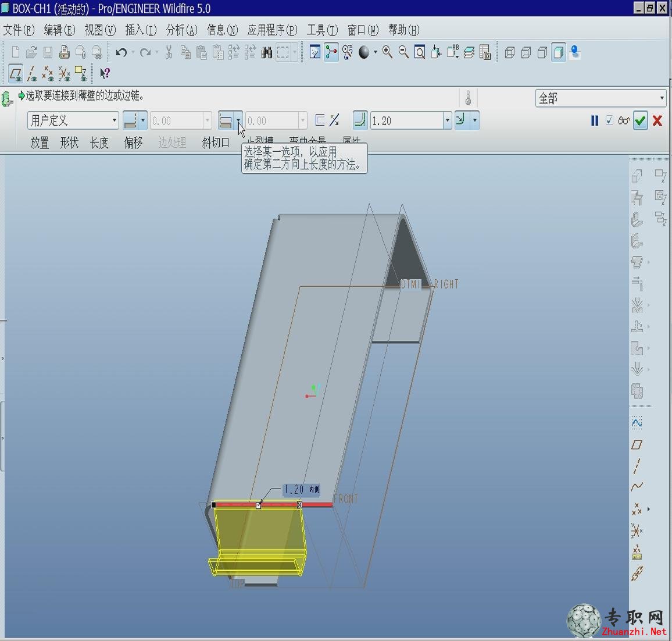
Task: Click the Repaint screen icon
Action: pos(315,52)
